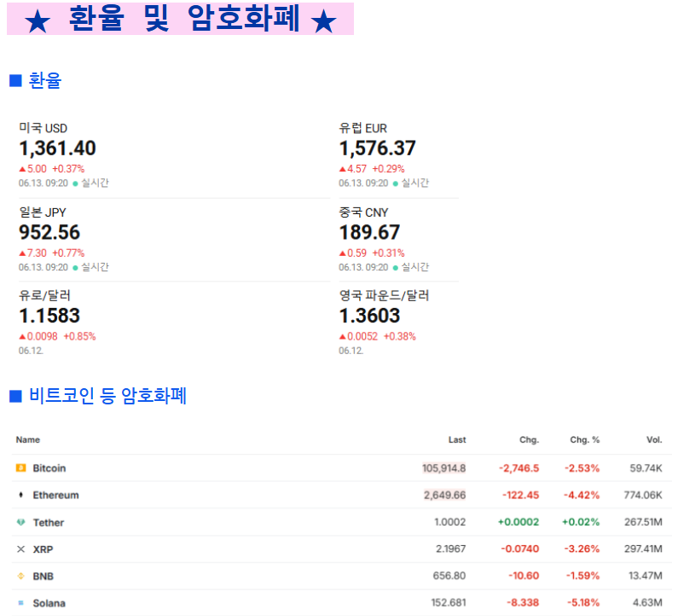Click XRP volume 297.41M
This screenshot has height=616, width=678.
tap(643, 549)
